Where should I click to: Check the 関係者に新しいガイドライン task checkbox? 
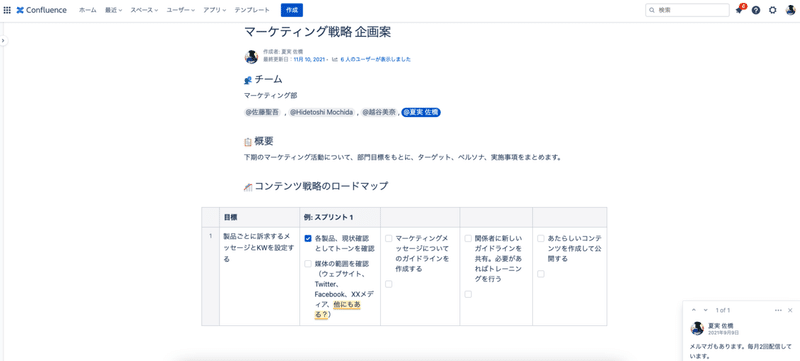(468, 238)
